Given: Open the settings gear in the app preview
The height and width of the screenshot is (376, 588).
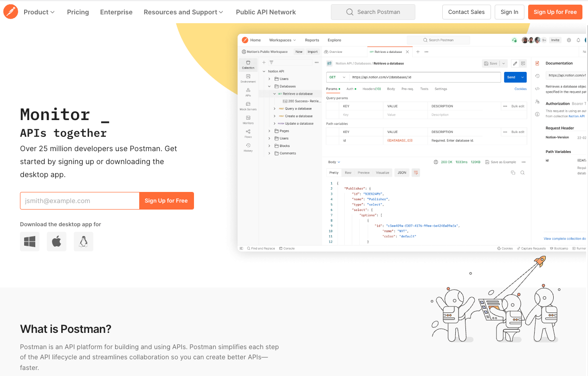Looking at the screenshot, I should (569, 40).
